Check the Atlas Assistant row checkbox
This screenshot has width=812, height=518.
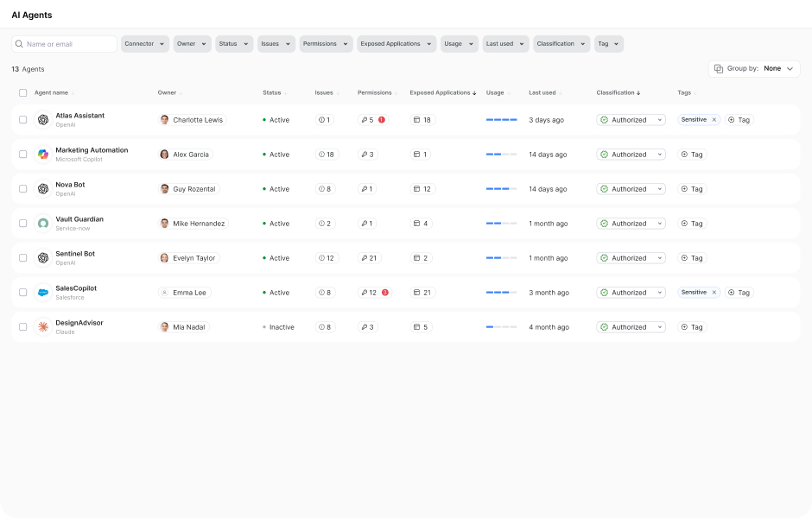(x=22, y=120)
